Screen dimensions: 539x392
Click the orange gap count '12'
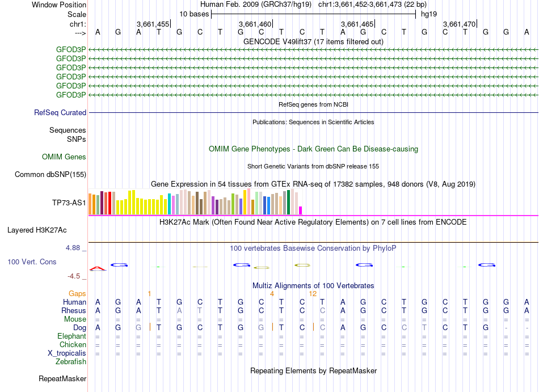313,294
